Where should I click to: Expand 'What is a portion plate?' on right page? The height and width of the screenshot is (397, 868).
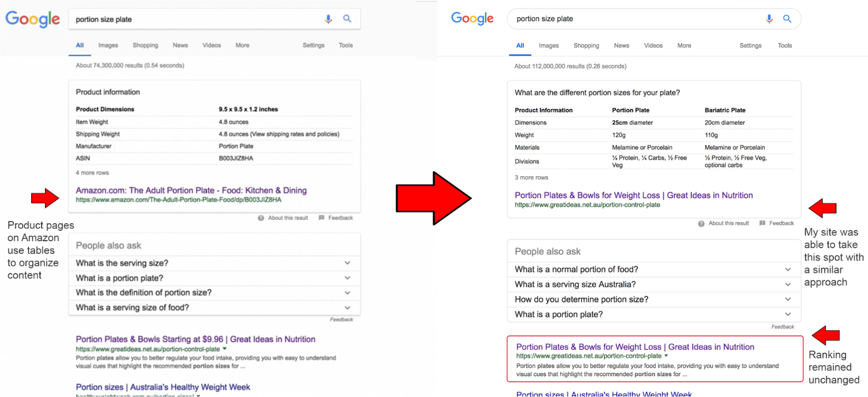pyautogui.click(x=654, y=314)
